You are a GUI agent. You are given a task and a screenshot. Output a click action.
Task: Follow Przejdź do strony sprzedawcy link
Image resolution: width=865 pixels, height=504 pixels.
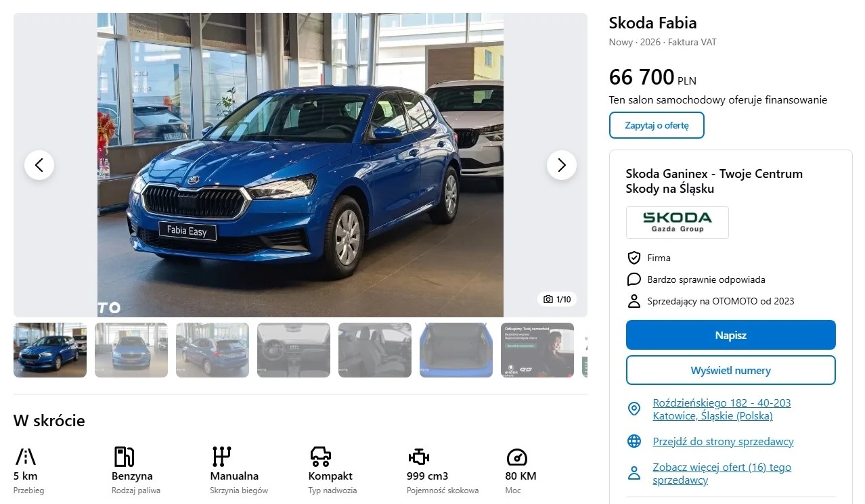tap(723, 442)
